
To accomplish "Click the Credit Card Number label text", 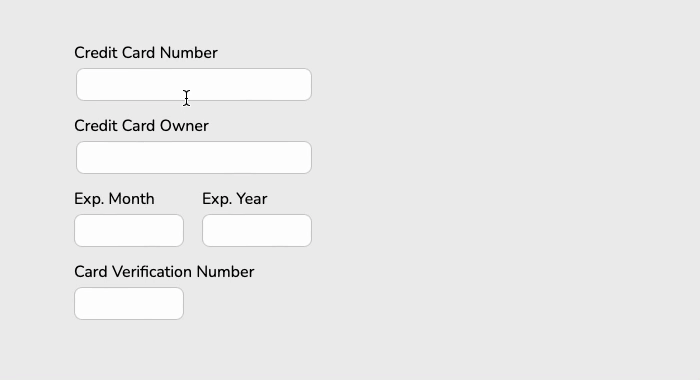I will [x=146, y=53].
